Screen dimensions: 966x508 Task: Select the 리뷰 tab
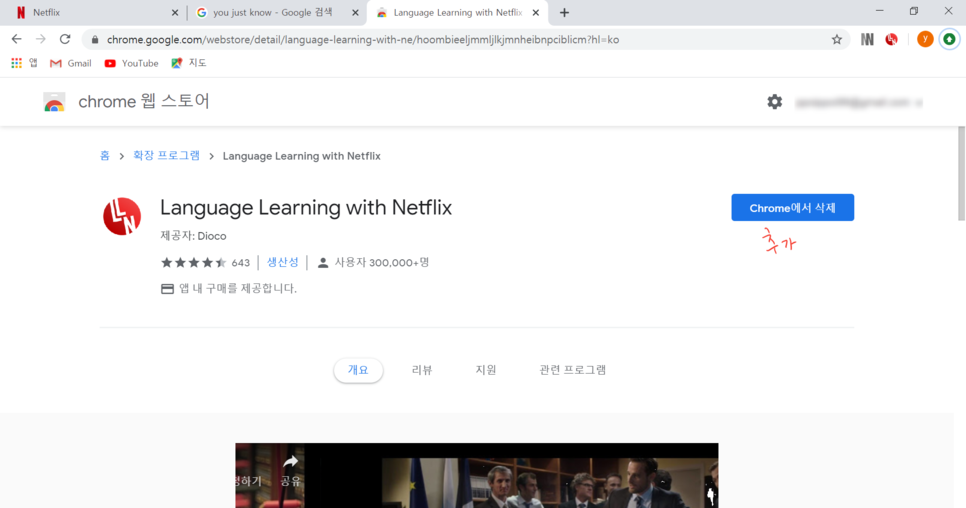(x=422, y=370)
